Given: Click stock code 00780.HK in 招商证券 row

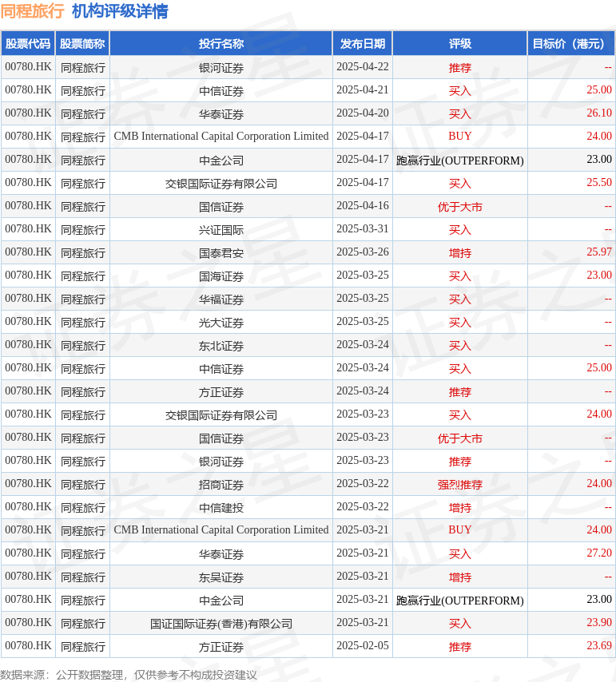Looking at the screenshot, I should [x=28, y=484].
